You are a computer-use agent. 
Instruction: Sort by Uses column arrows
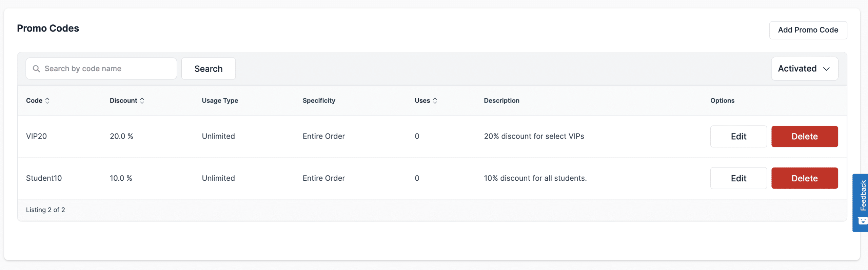point(435,101)
